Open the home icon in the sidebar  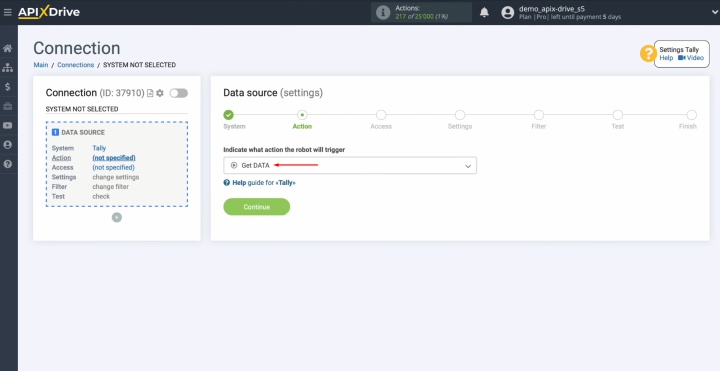click(7, 48)
